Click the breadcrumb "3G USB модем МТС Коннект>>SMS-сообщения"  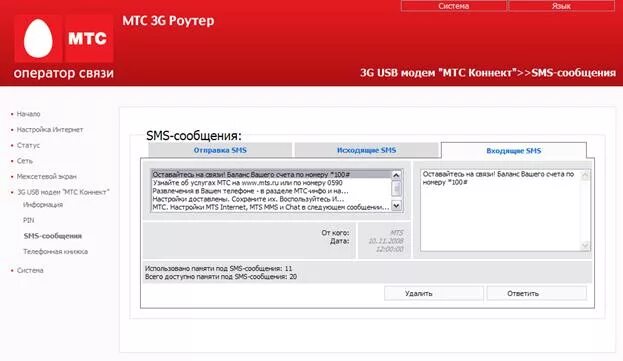coord(488,73)
